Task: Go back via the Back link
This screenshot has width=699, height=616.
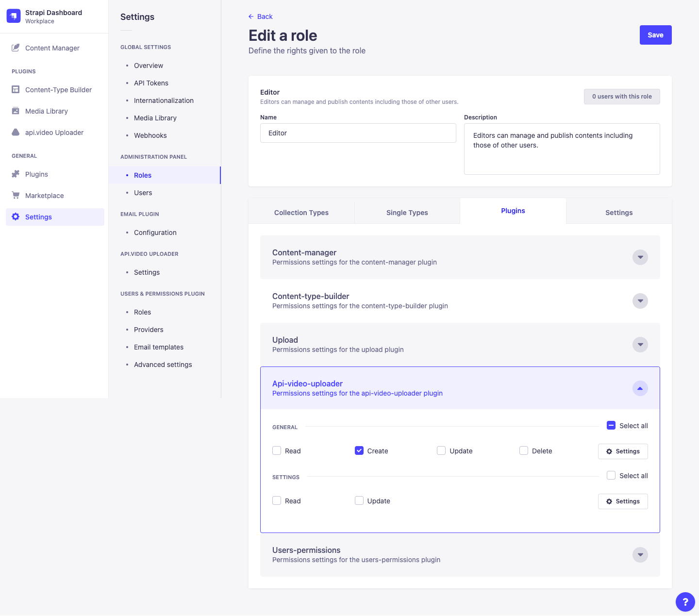Action: pyautogui.click(x=261, y=17)
